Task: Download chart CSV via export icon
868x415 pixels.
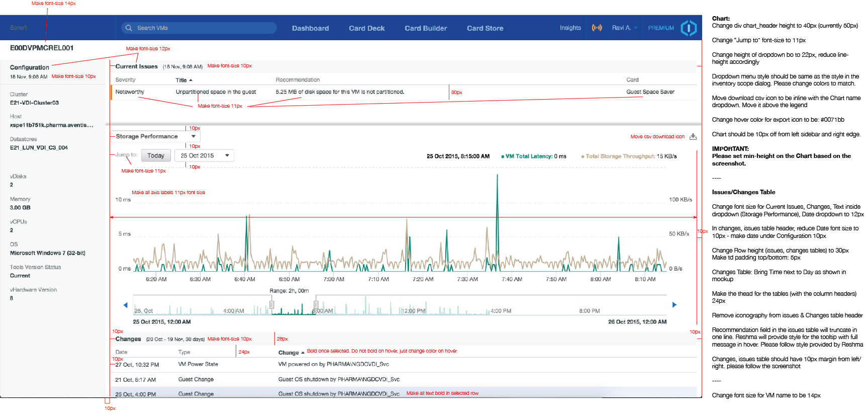Action: point(693,137)
